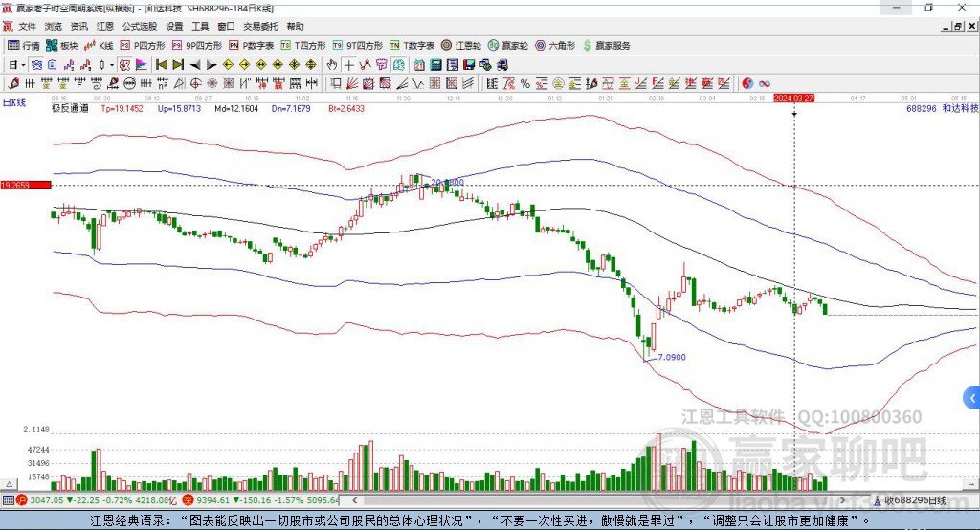Image resolution: width=980 pixels, height=530 pixels.
Task: Open the 工具 menu
Action: click(x=200, y=26)
